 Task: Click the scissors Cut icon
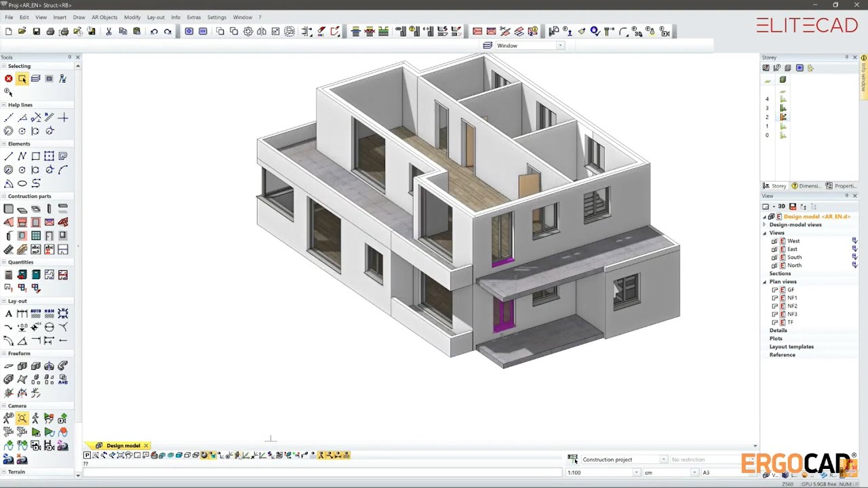(108, 31)
